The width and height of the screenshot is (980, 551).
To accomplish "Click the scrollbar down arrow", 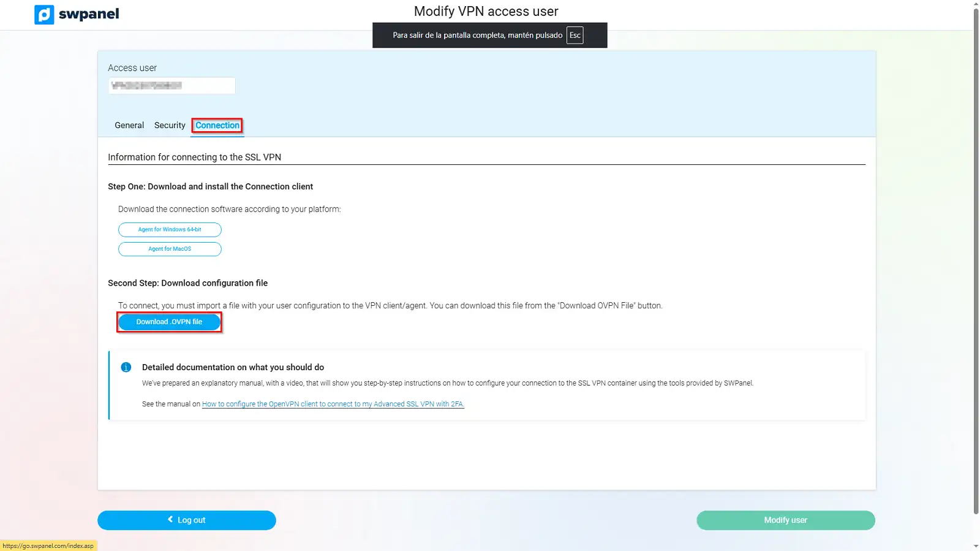I will tap(976, 546).
